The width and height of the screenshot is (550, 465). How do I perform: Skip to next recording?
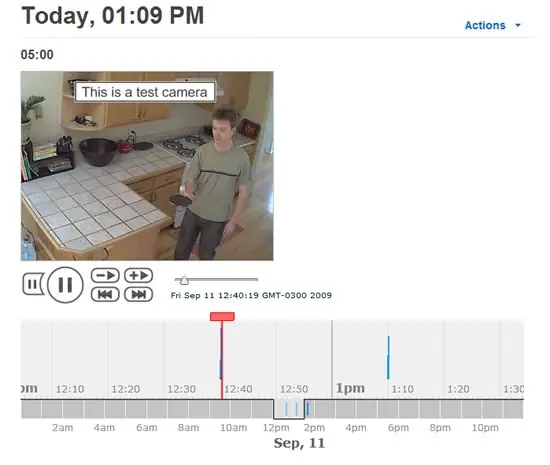coord(139,294)
